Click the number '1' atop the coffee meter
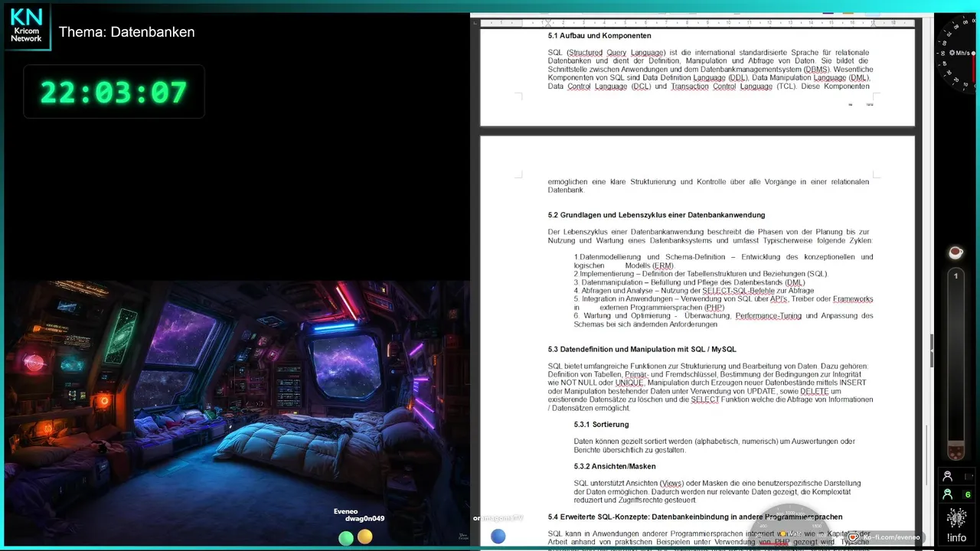 click(x=955, y=275)
